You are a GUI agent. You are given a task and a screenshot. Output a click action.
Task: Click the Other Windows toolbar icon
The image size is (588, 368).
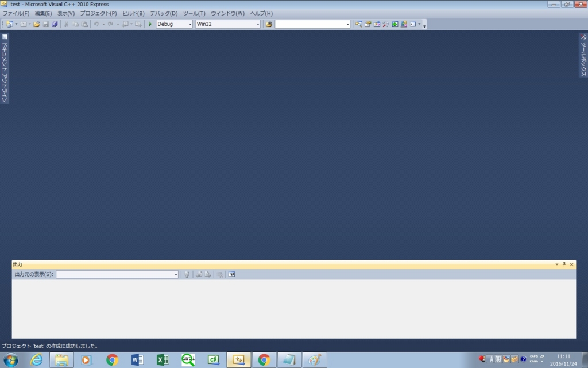point(413,24)
